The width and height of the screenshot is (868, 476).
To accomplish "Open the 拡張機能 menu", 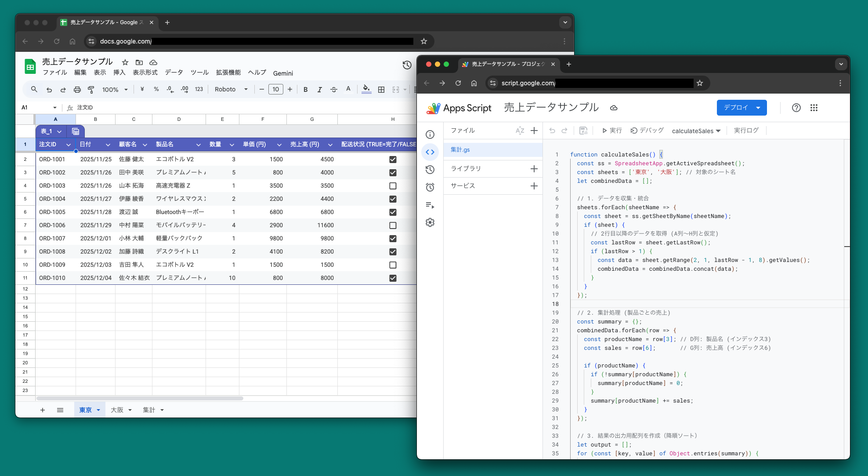I will 228,73.
